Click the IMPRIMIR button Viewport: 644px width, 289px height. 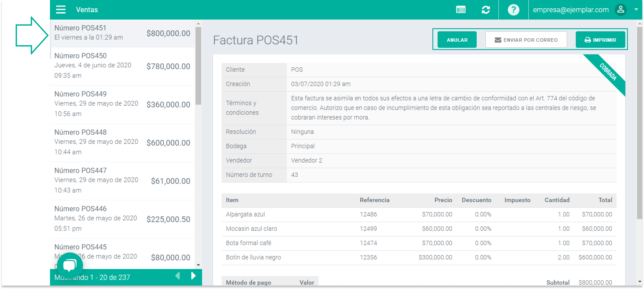(x=600, y=40)
